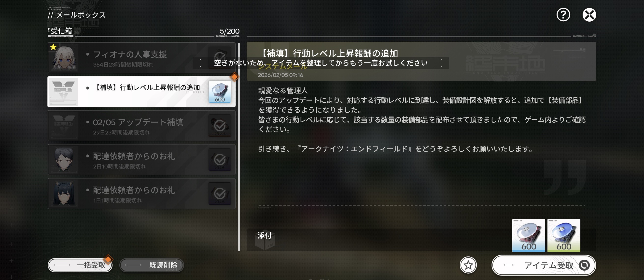Click the mail list vertical scrollbar
The image size is (644, 280).
click(239, 147)
